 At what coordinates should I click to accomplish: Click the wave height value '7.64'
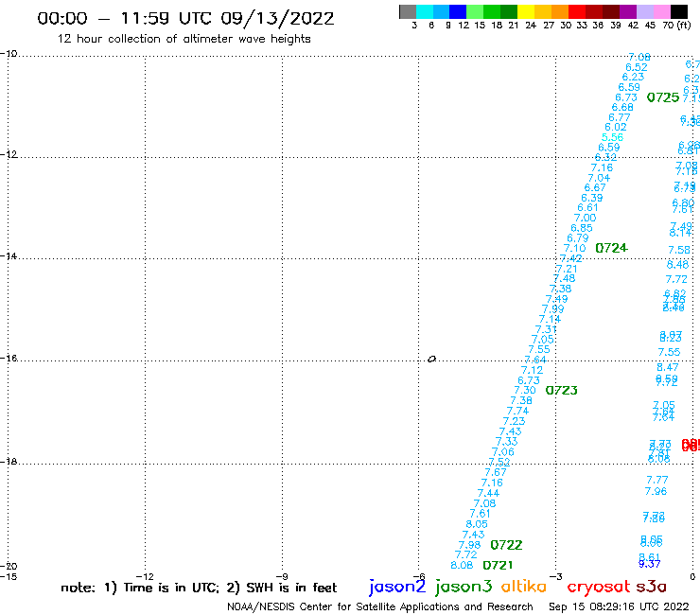point(535,360)
